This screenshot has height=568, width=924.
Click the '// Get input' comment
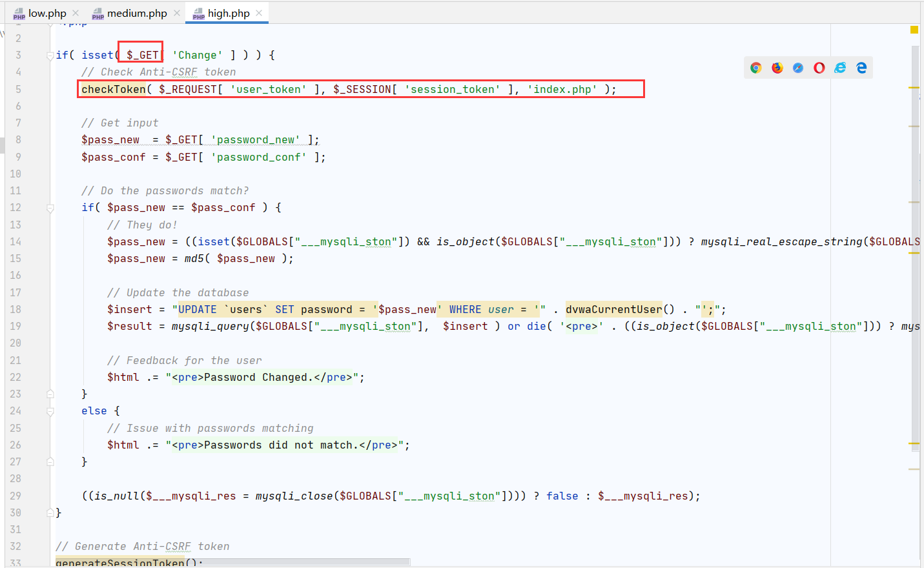120,123
